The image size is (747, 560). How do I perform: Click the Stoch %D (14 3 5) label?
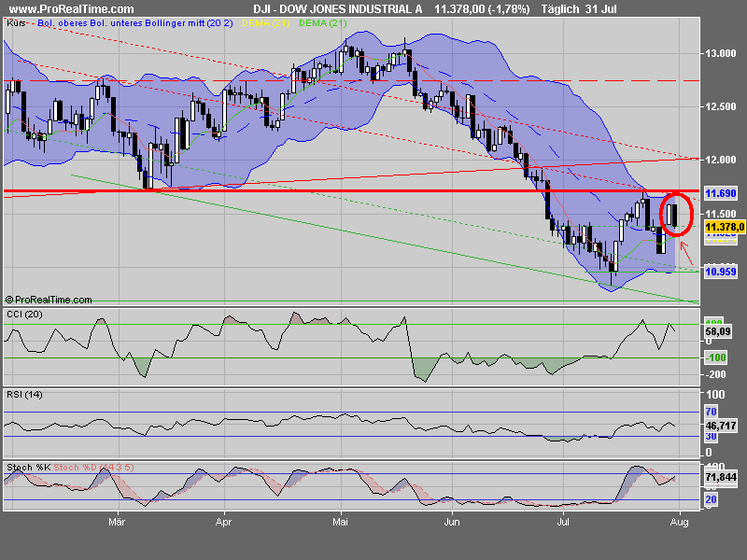point(94,468)
